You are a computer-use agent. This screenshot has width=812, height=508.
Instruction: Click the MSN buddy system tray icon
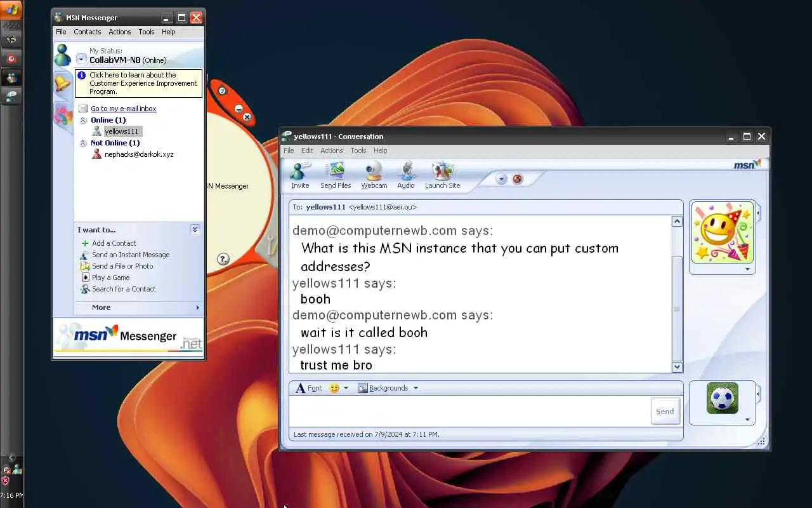pos(16,469)
